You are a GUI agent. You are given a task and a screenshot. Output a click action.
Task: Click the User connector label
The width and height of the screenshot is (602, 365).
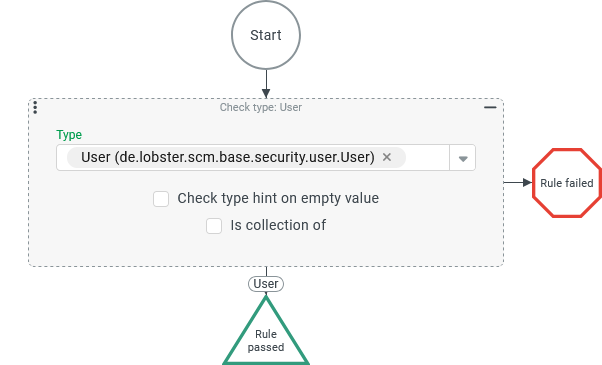[266, 284]
